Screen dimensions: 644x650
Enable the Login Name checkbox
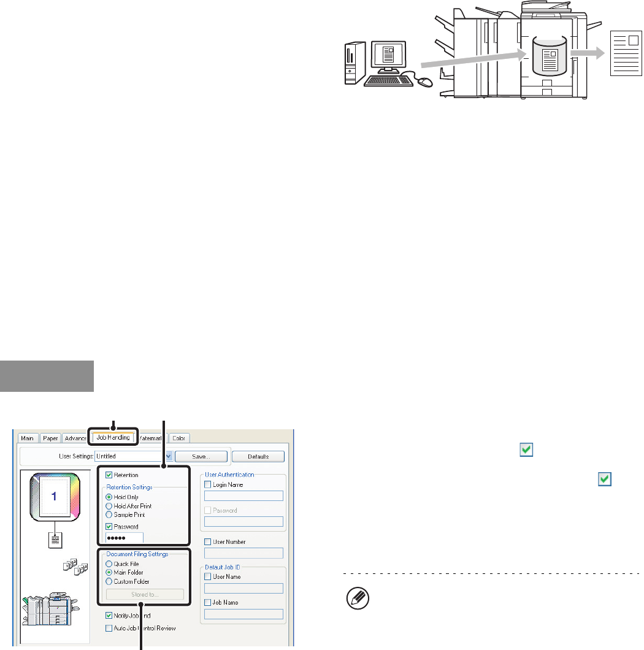click(208, 485)
